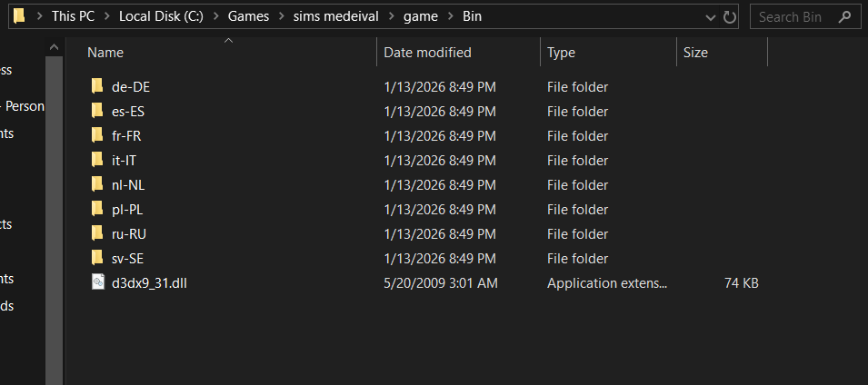Click the fr-FR folder icon

(98, 136)
